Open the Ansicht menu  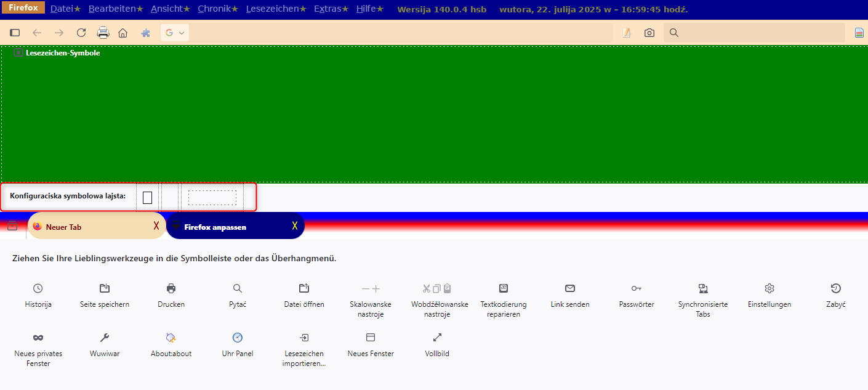click(x=171, y=9)
